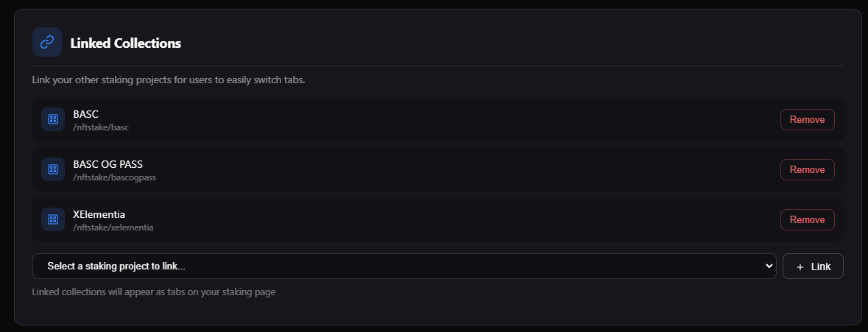The height and width of the screenshot is (332, 868).
Task: Click the plus icon on the Link button
Action: pyautogui.click(x=800, y=266)
